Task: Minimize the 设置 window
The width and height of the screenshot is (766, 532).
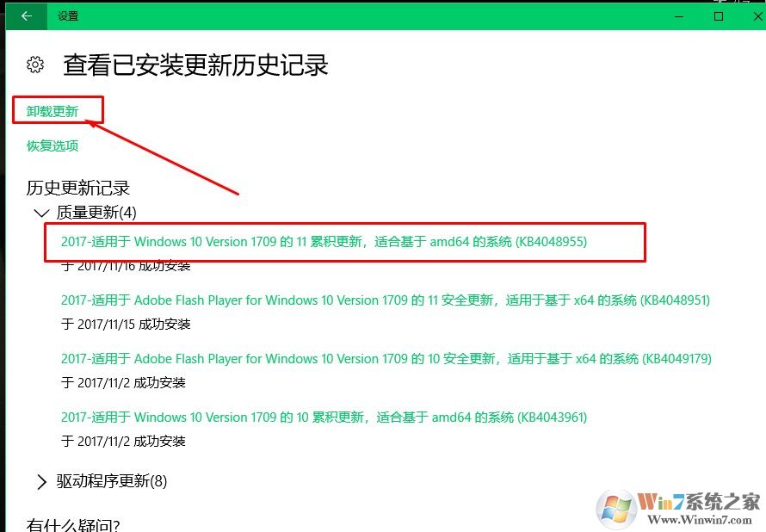Action: click(x=679, y=16)
